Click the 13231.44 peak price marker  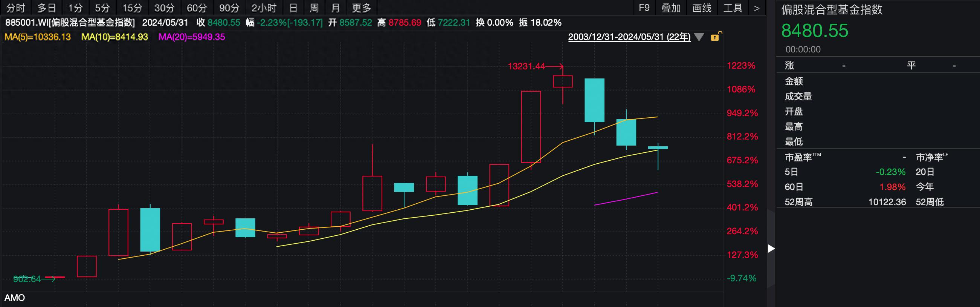tap(526, 66)
